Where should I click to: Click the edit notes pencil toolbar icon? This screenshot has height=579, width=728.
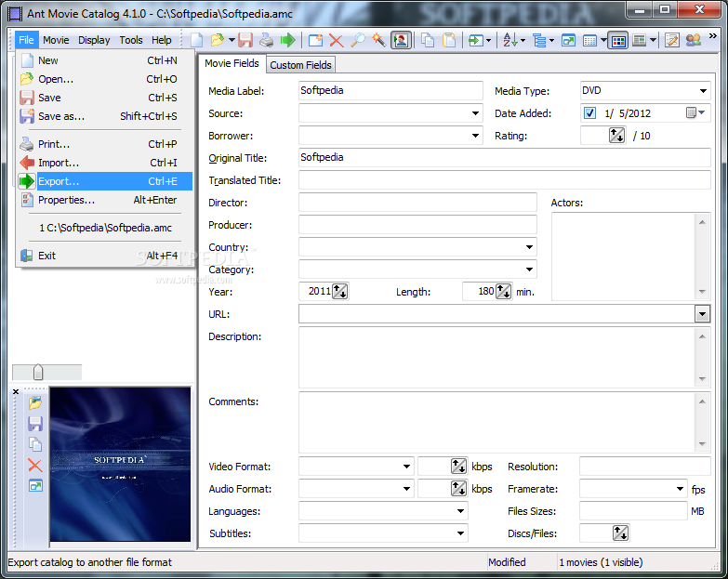[x=672, y=40]
